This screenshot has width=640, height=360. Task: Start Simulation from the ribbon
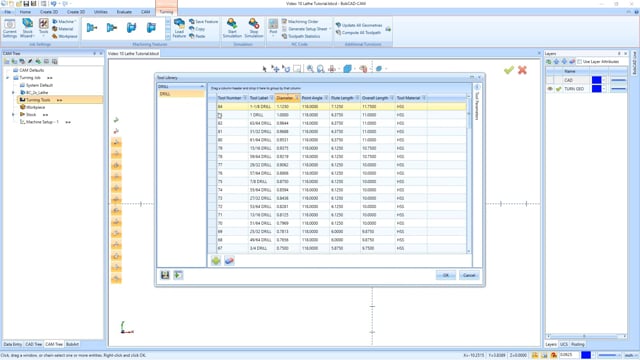(232, 28)
